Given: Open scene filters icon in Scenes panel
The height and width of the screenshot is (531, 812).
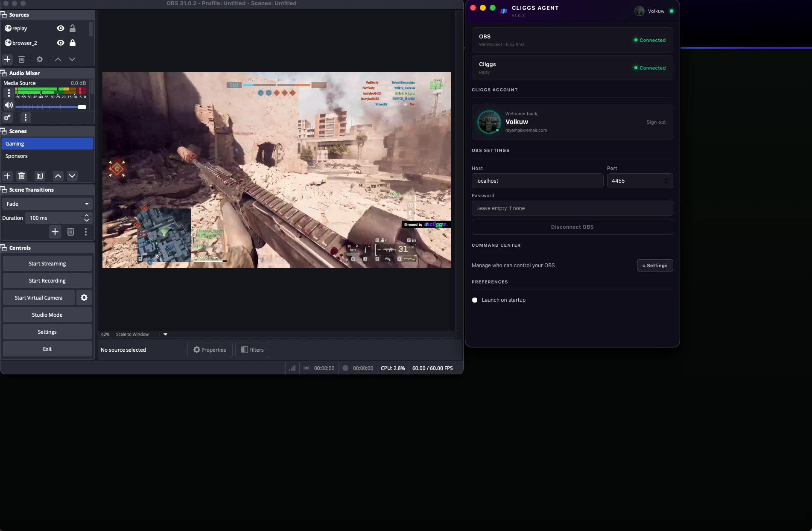Looking at the screenshot, I should tap(40, 176).
